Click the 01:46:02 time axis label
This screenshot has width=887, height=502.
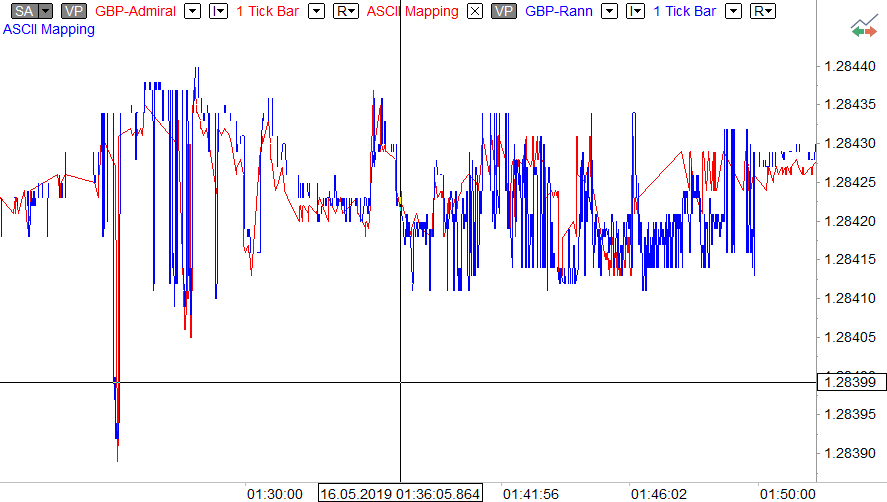tap(658, 494)
